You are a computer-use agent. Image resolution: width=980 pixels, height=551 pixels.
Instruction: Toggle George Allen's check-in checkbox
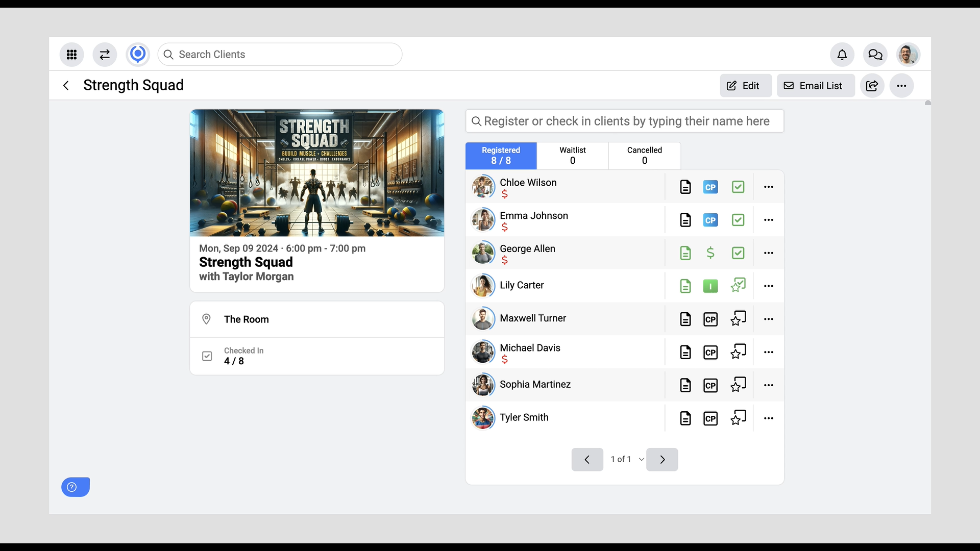[738, 253]
